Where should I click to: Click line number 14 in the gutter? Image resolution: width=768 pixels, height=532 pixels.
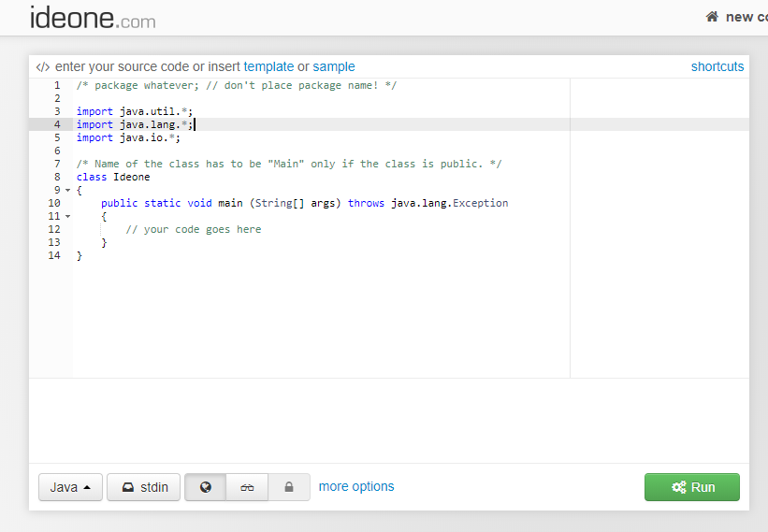(54, 255)
